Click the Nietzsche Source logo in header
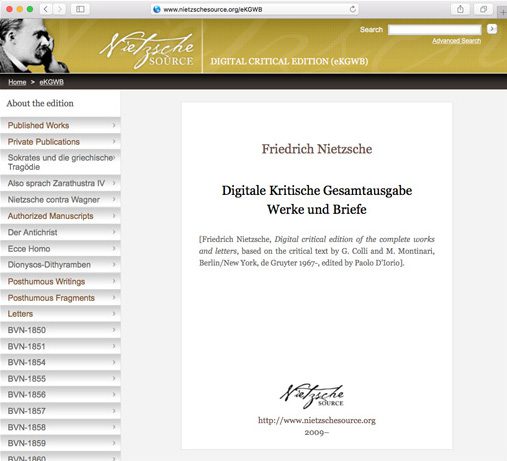Viewport: 507px width, 461px height. [x=147, y=49]
